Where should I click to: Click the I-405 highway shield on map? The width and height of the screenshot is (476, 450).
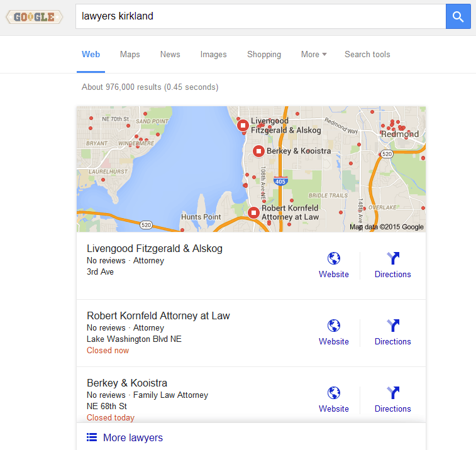[280, 181]
